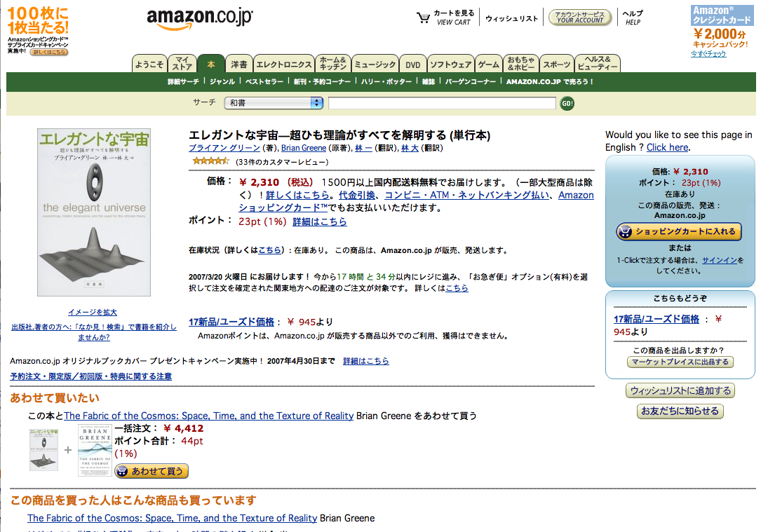This screenshot has width=761, height=532.
Task: Click the Amazon credit card ¥2,000 banner
Action: tap(721, 28)
